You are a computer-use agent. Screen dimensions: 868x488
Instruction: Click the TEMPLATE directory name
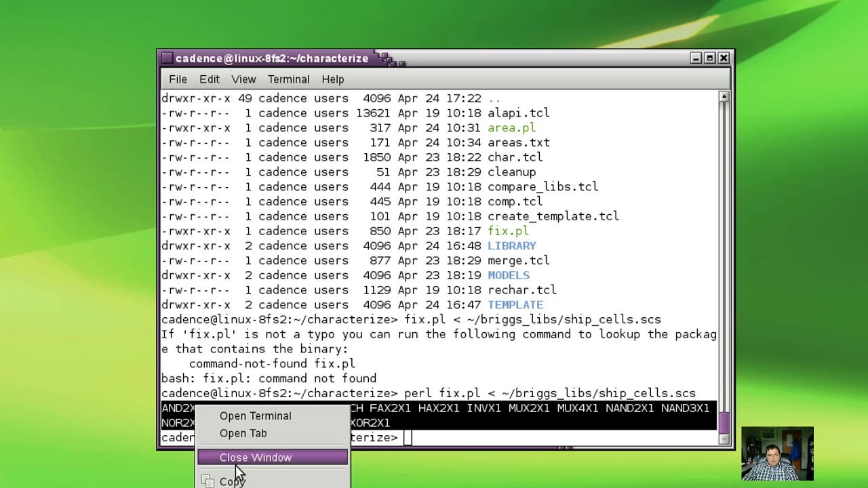coord(515,305)
